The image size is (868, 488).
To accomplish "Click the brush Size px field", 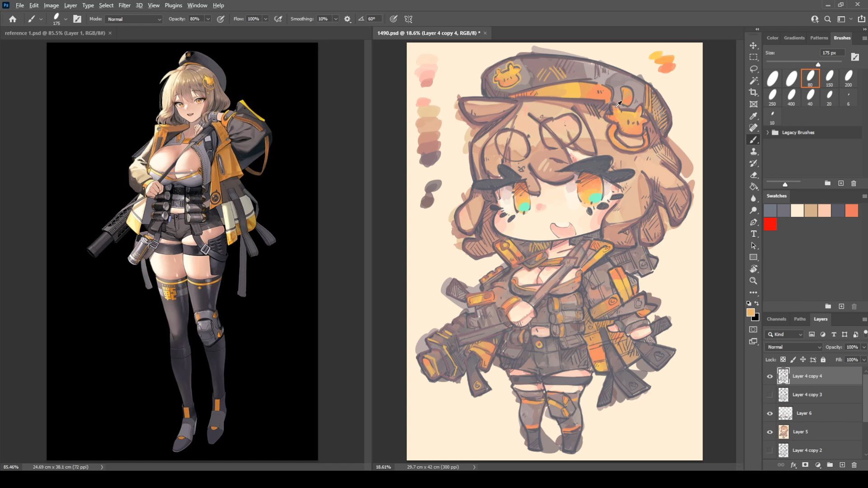I will point(832,53).
